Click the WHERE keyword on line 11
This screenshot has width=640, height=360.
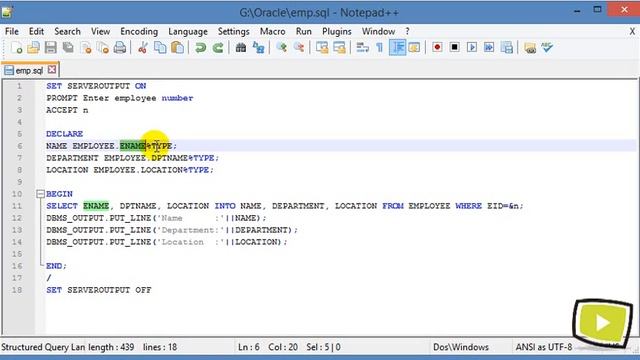469,206
